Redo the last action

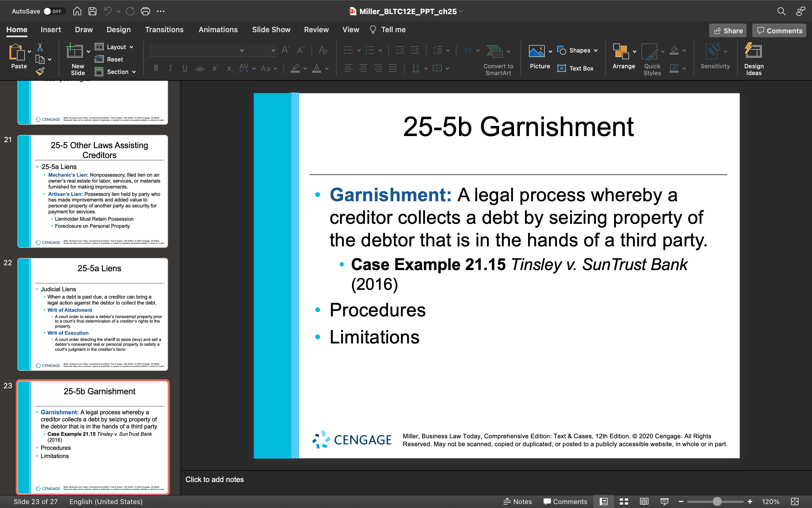(130, 11)
